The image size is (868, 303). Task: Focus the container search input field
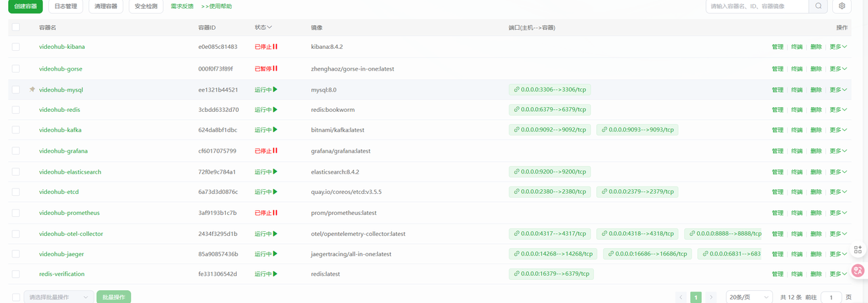pyautogui.click(x=757, y=6)
